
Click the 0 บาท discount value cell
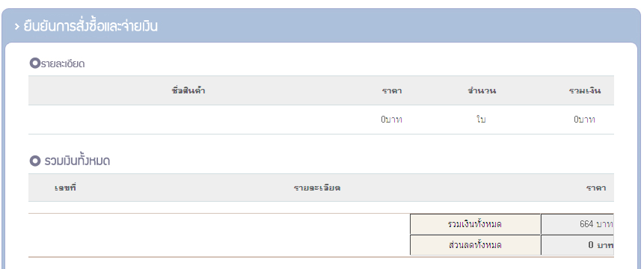click(577, 245)
